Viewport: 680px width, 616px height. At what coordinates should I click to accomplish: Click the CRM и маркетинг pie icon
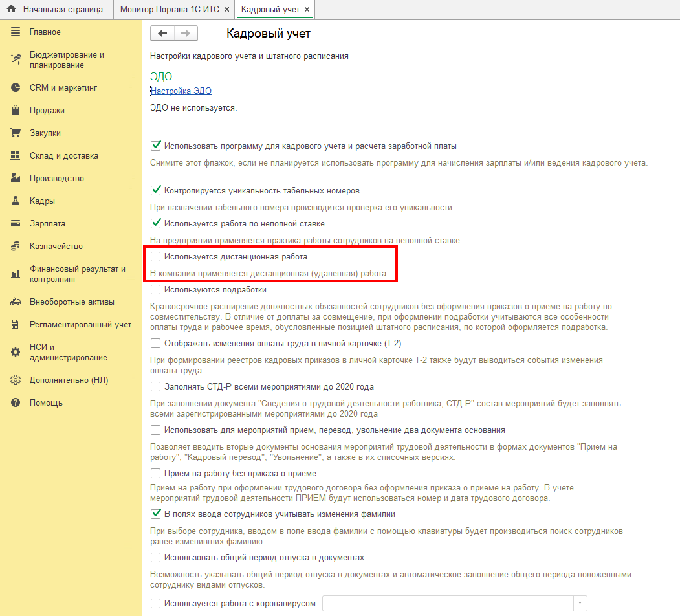(16, 87)
